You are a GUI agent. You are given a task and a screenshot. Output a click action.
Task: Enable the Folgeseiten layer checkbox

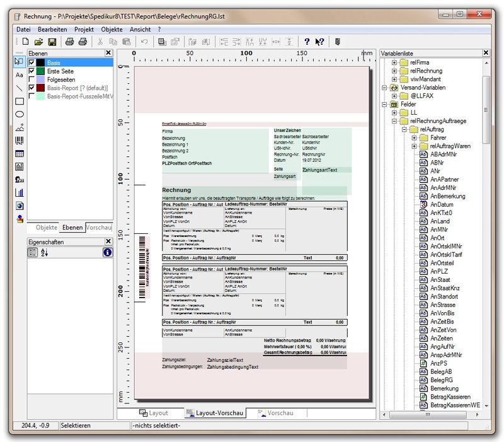click(x=32, y=79)
